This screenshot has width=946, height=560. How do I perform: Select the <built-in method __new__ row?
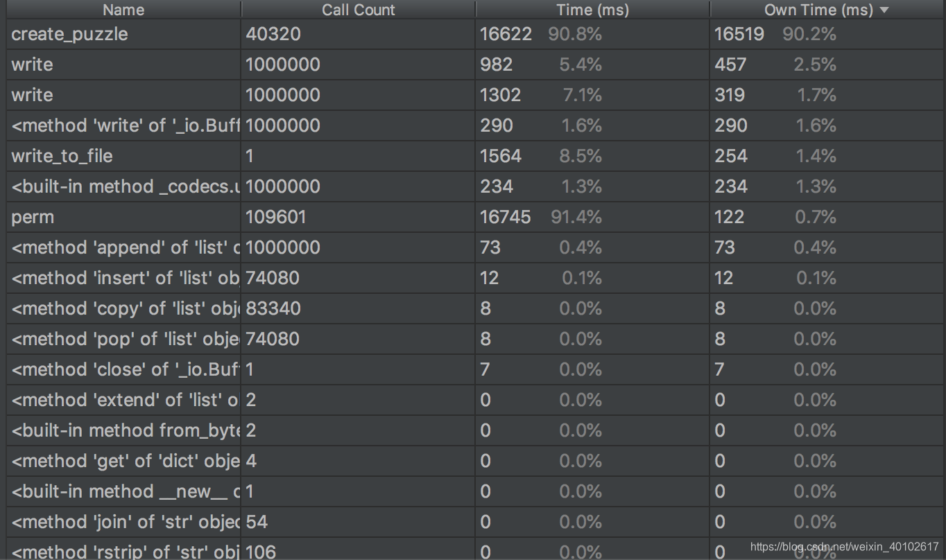click(475, 491)
